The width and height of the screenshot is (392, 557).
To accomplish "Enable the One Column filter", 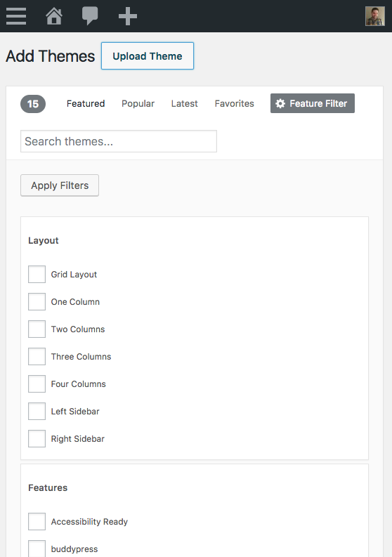I will point(37,301).
